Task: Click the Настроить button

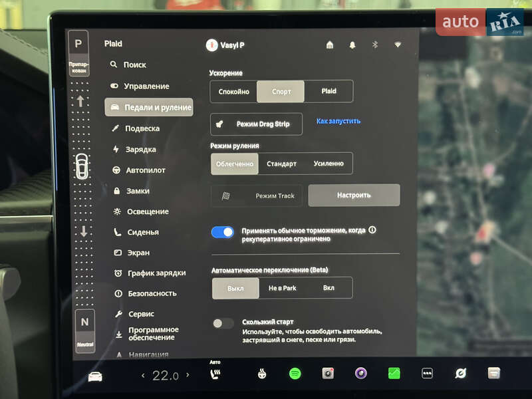Action: pyautogui.click(x=354, y=195)
